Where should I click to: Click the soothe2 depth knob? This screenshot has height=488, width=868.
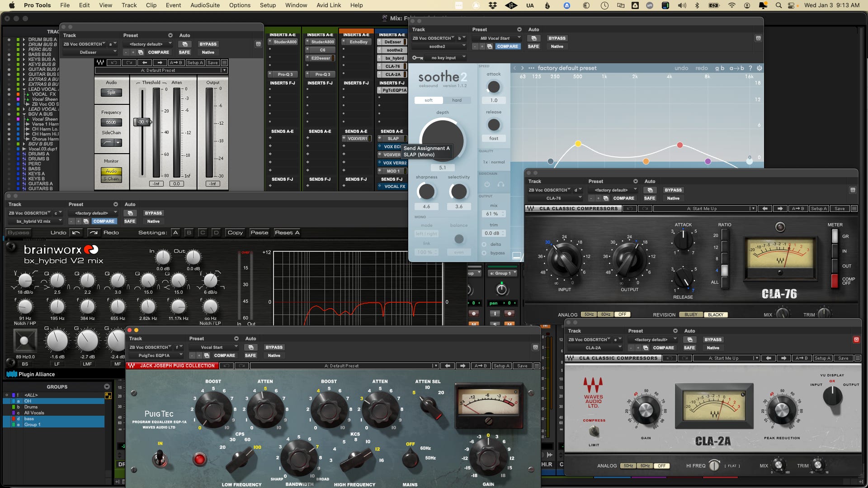pyautogui.click(x=442, y=141)
